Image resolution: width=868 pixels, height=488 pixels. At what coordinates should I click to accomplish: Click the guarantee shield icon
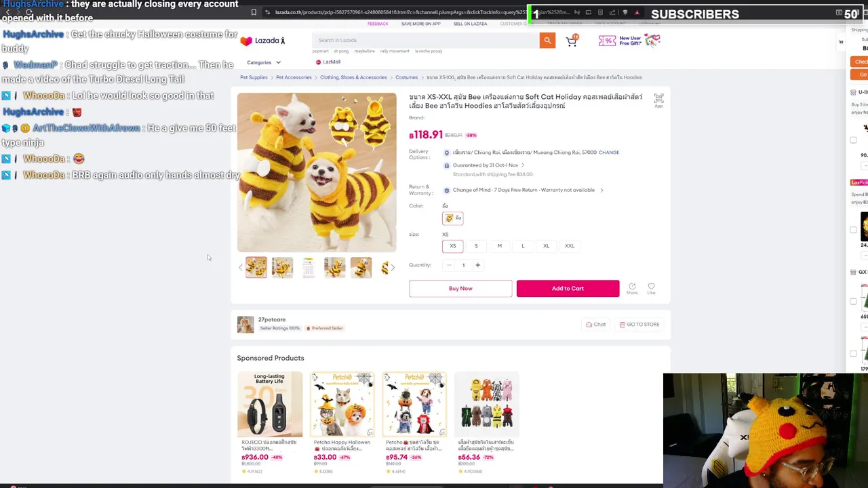(446, 165)
